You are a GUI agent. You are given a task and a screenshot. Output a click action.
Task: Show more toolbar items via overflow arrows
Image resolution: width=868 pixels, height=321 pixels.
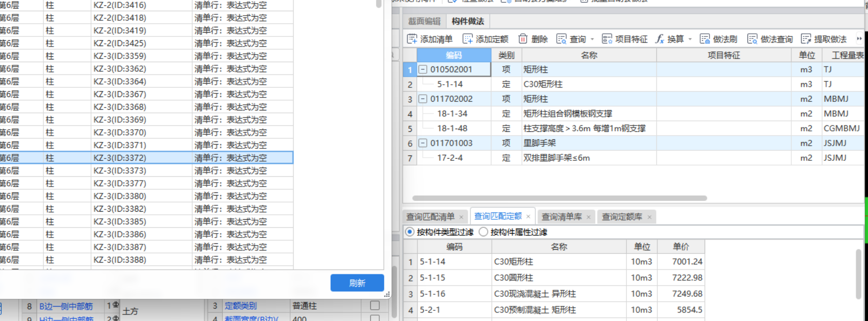point(859,39)
